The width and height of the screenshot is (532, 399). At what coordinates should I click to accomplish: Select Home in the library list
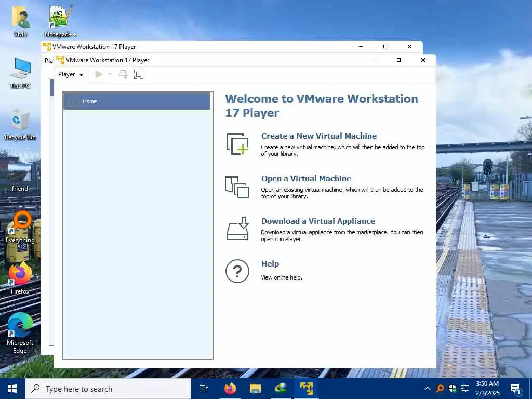pyautogui.click(x=137, y=101)
